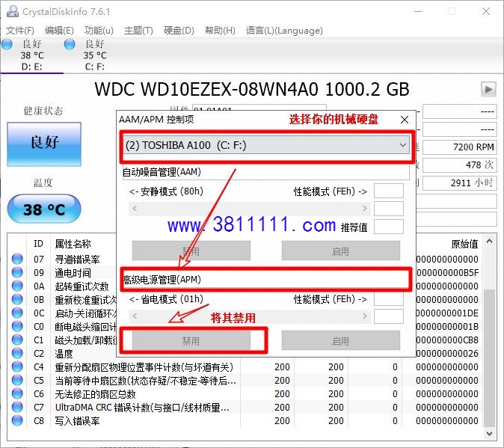Select the D: E: disk tab at 38 °C
The height and width of the screenshot is (448, 504).
(32, 55)
